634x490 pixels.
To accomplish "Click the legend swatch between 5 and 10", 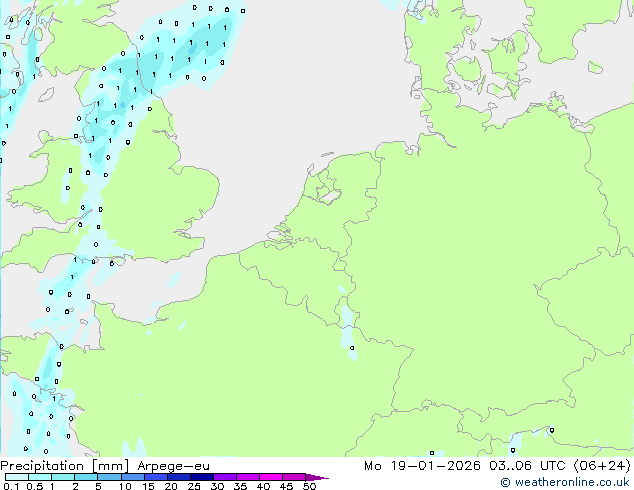I will click(x=109, y=477).
